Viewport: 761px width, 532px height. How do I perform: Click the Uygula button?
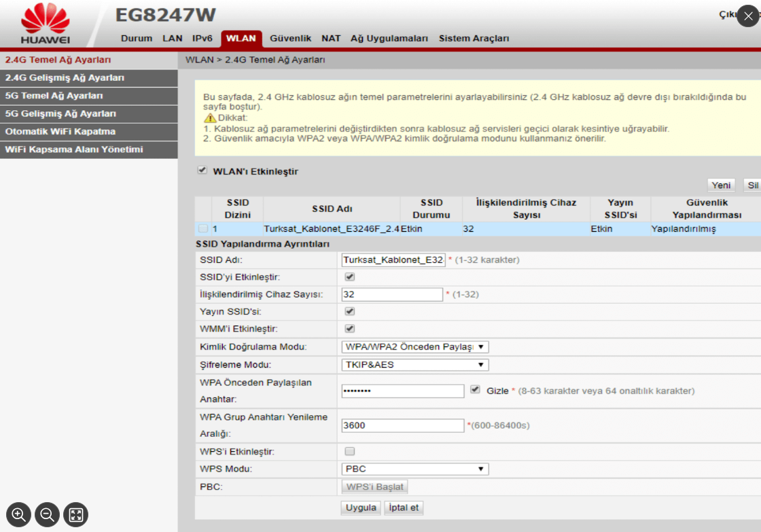point(361,508)
